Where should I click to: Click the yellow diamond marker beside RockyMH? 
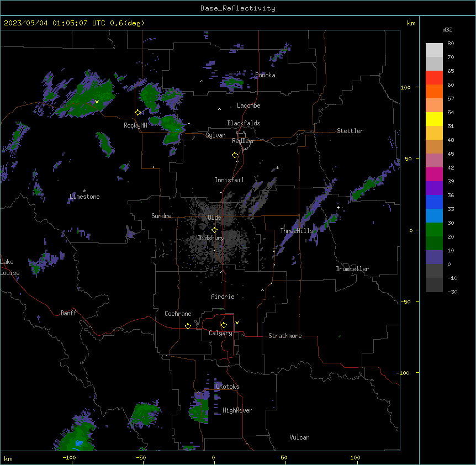[138, 113]
